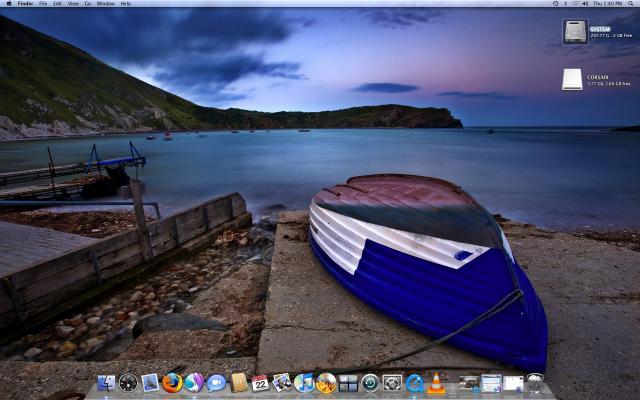Screen dimensions: 640x400
Task: Open the Dashboard gauge icon in Dock
Action: point(128,383)
